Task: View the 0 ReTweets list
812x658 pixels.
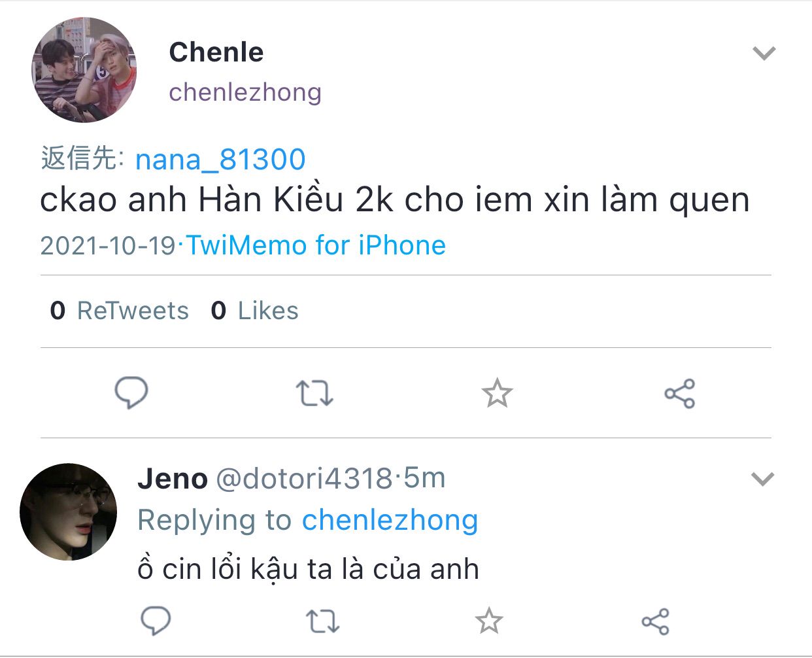Action: (119, 311)
